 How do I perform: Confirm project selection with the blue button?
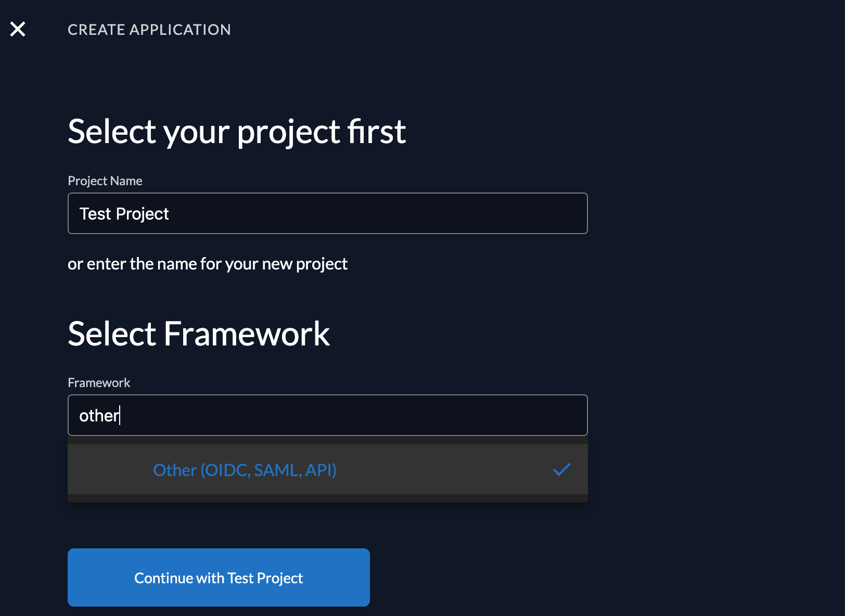click(219, 577)
